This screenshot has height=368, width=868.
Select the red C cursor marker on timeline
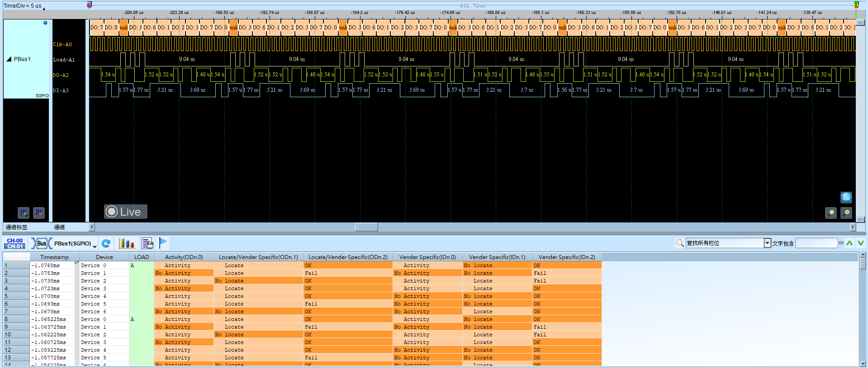coord(90,5)
